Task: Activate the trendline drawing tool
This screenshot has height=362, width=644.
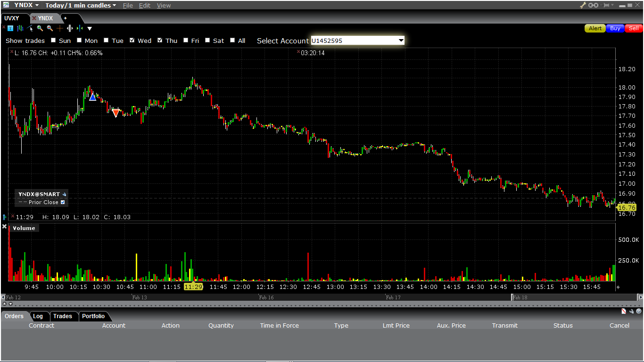Action: pyautogui.click(x=31, y=28)
